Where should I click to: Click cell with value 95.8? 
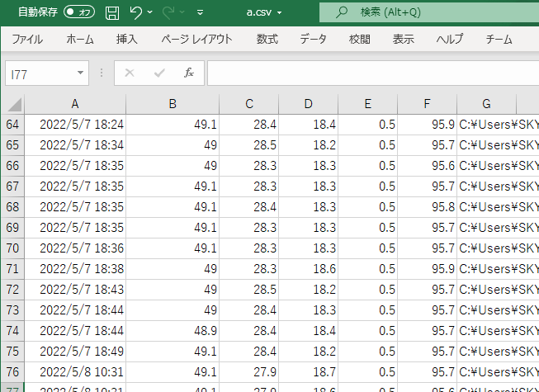pyautogui.click(x=427, y=207)
